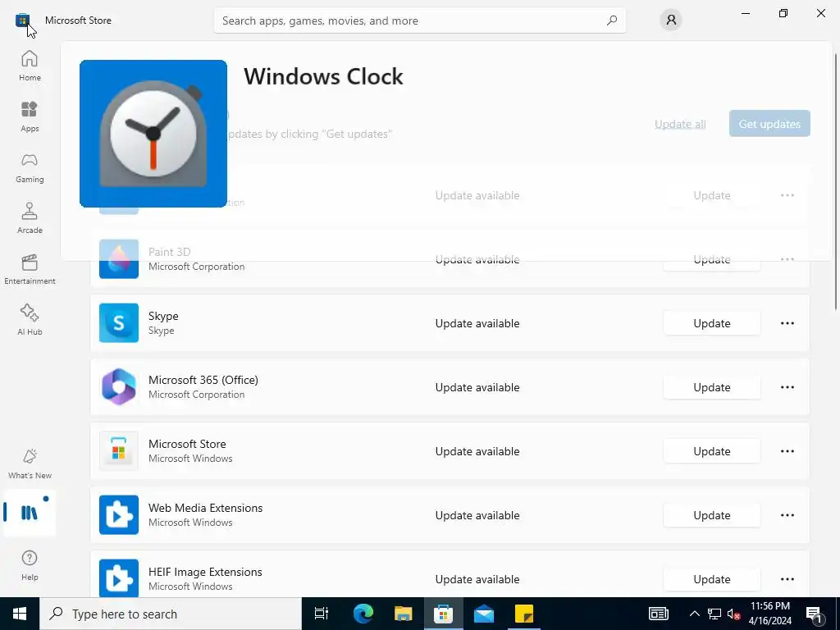Screen dimensions: 840x630
Task: Click the Microsoft 365 (Office) icon
Action: 119,387
